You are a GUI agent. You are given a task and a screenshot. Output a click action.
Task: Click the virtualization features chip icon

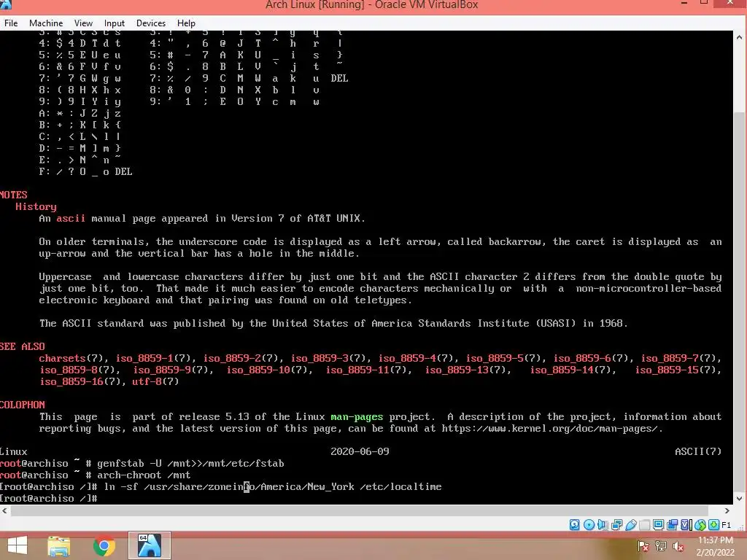(686, 525)
